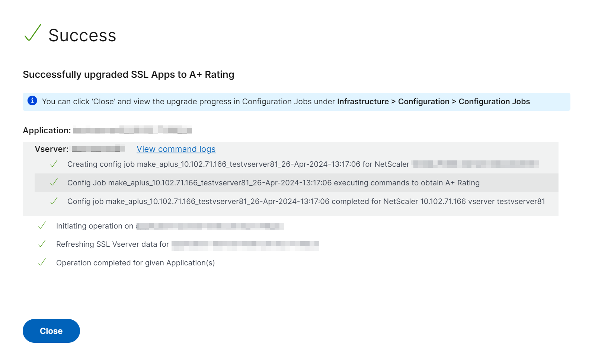Click 'You can click Close and view' info text

(x=188, y=102)
